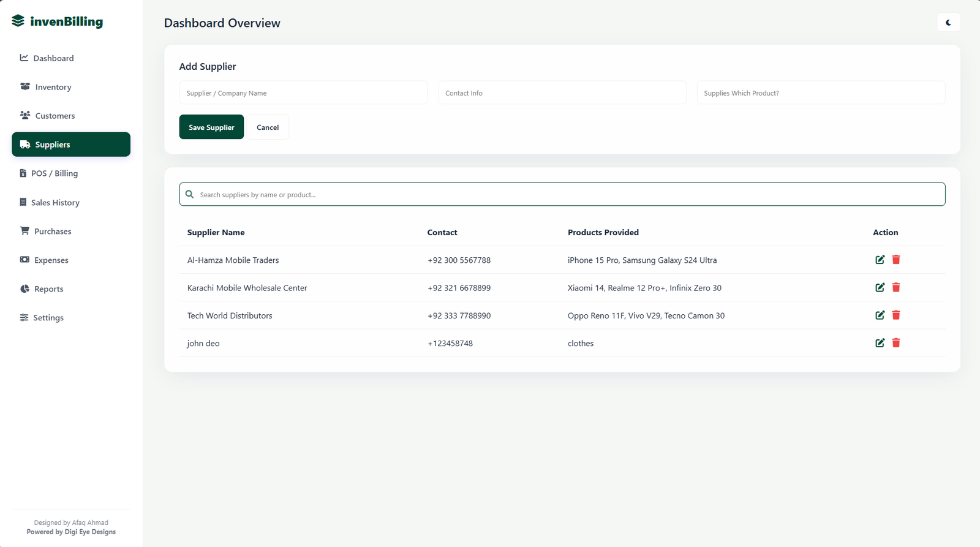Click edit icon for Karachi Mobile Wholesale Center
This screenshot has width=980, height=547.
880,287
